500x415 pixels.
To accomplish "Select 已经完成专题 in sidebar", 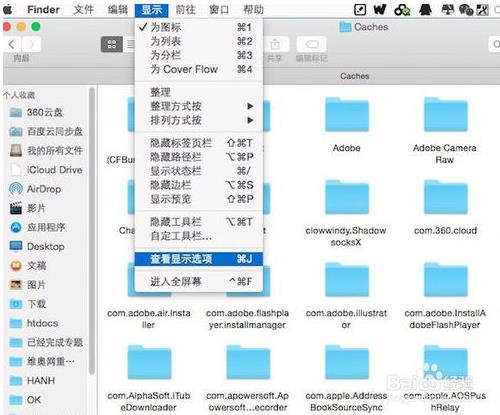I will pos(46,342).
